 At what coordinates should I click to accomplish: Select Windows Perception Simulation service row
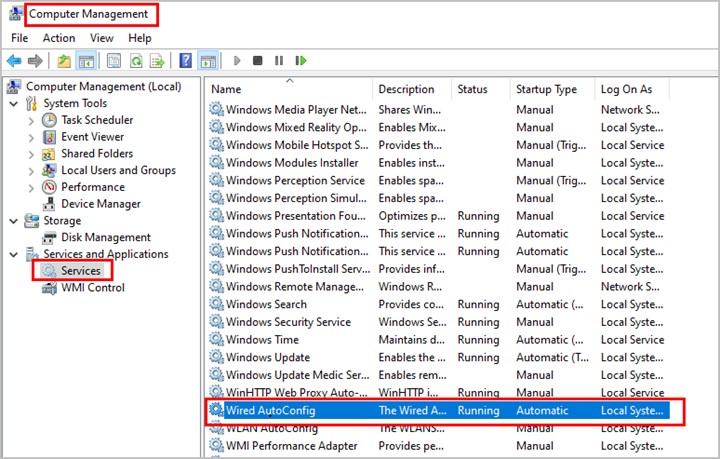click(x=439, y=198)
